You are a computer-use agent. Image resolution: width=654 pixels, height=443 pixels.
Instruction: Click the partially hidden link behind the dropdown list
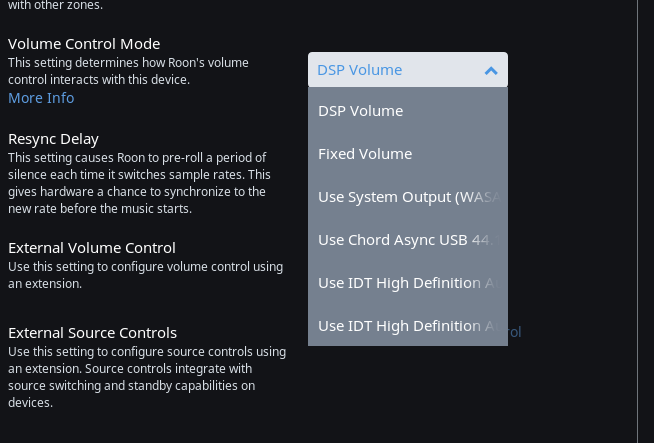point(515,332)
